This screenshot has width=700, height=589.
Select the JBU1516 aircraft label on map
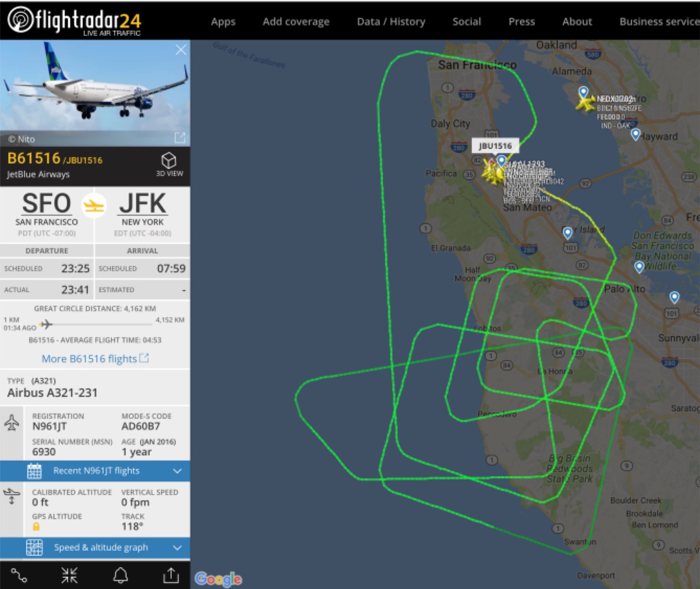(495, 146)
